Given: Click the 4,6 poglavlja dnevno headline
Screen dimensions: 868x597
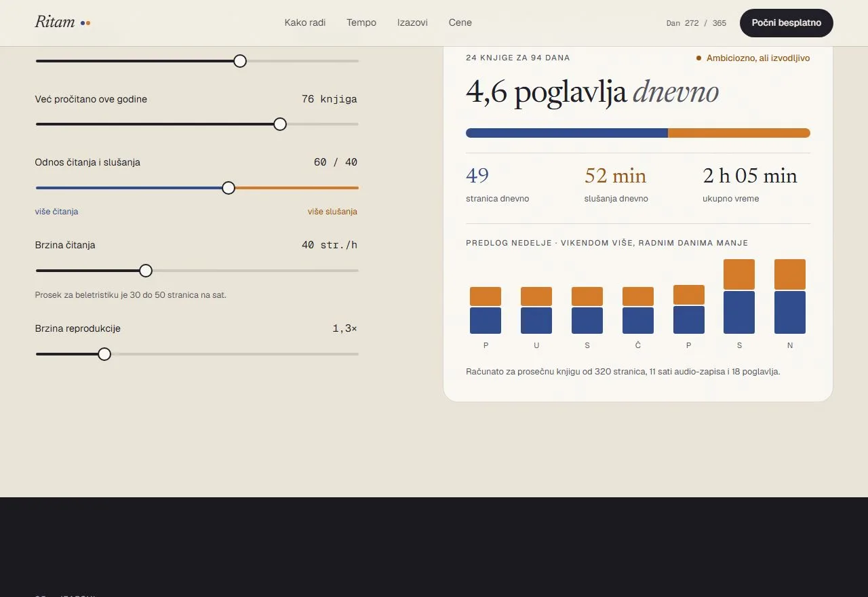Looking at the screenshot, I should tap(592, 92).
